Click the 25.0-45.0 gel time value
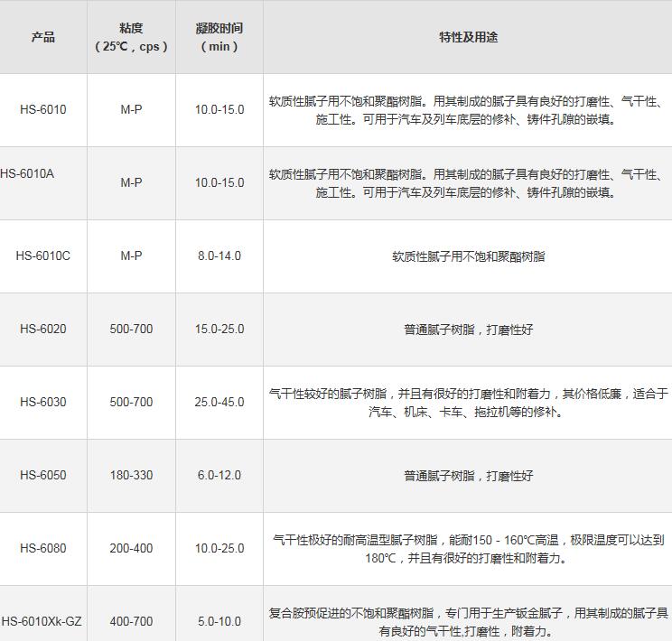This screenshot has height=641, width=672. [x=219, y=402]
